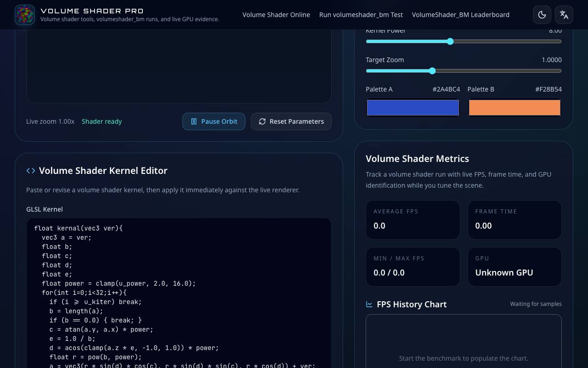Click the code line 'e = 1.0 / b;'
The height and width of the screenshot is (368, 588).
pos(73,339)
